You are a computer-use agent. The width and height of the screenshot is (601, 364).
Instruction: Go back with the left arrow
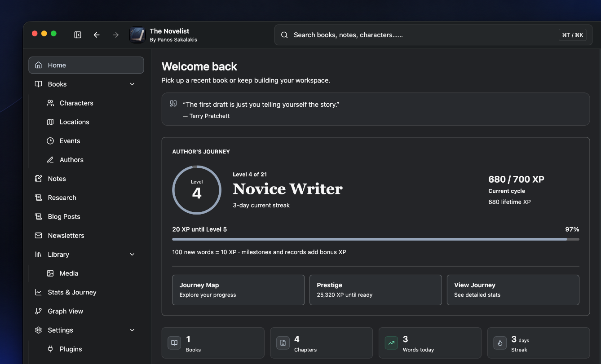coord(97,35)
